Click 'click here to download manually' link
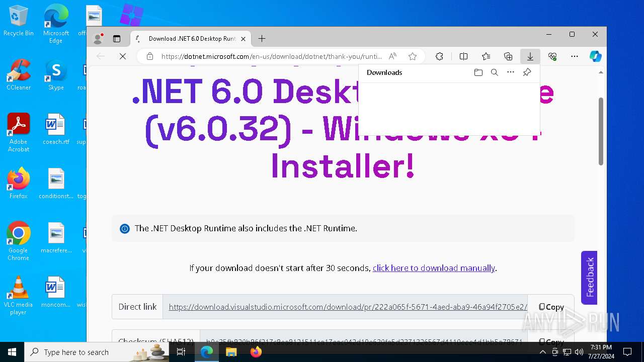The width and height of the screenshot is (644, 362). coord(434,268)
